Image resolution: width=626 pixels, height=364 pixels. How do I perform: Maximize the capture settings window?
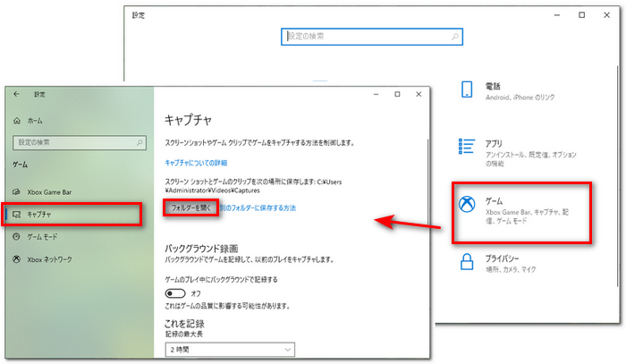coord(397,94)
